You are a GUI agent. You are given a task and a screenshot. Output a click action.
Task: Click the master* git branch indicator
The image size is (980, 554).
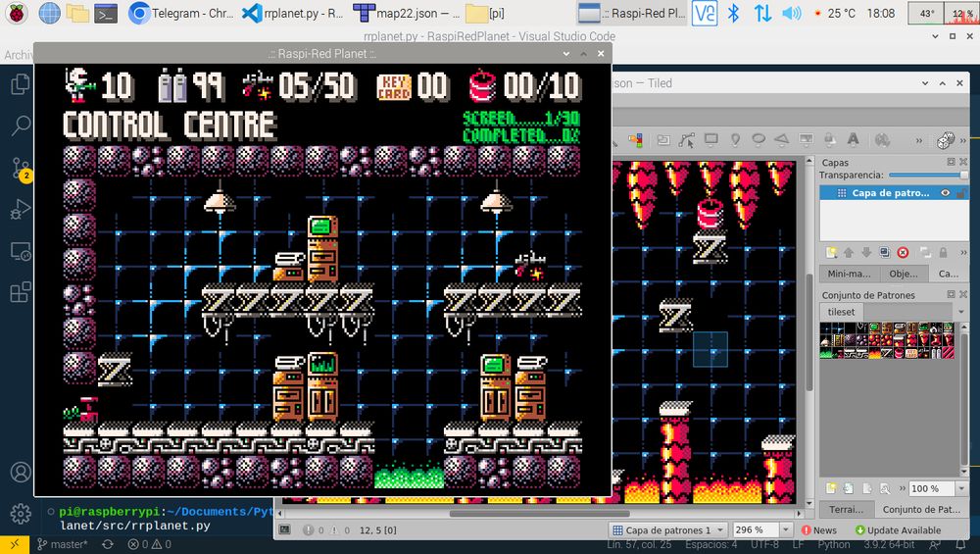pyautogui.click(x=62, y=544)
